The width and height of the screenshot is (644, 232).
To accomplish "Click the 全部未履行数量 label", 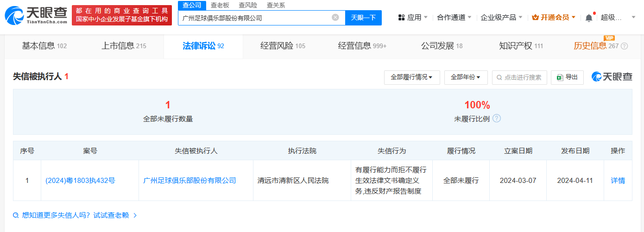I will click(168, 119).
